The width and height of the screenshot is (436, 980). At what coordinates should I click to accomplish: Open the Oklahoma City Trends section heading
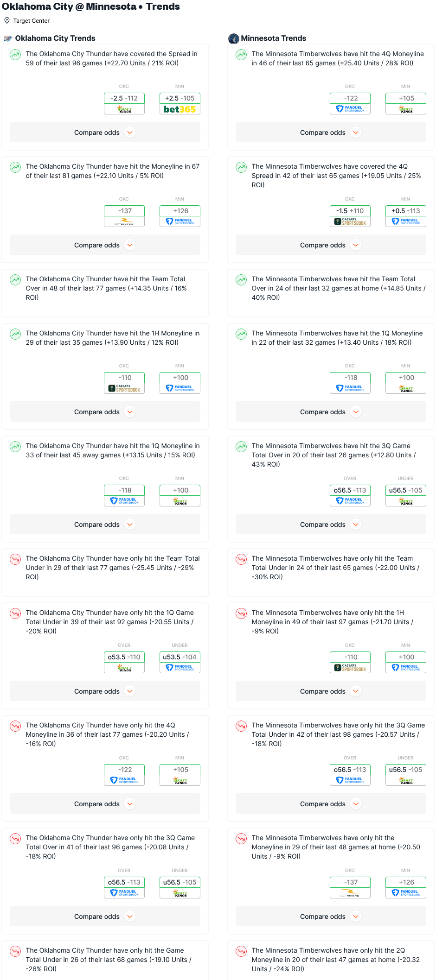click(55, 38)
